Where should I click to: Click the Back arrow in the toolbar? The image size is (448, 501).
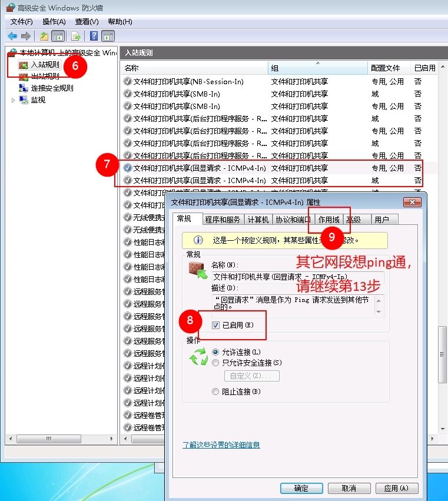pos(12,36)
